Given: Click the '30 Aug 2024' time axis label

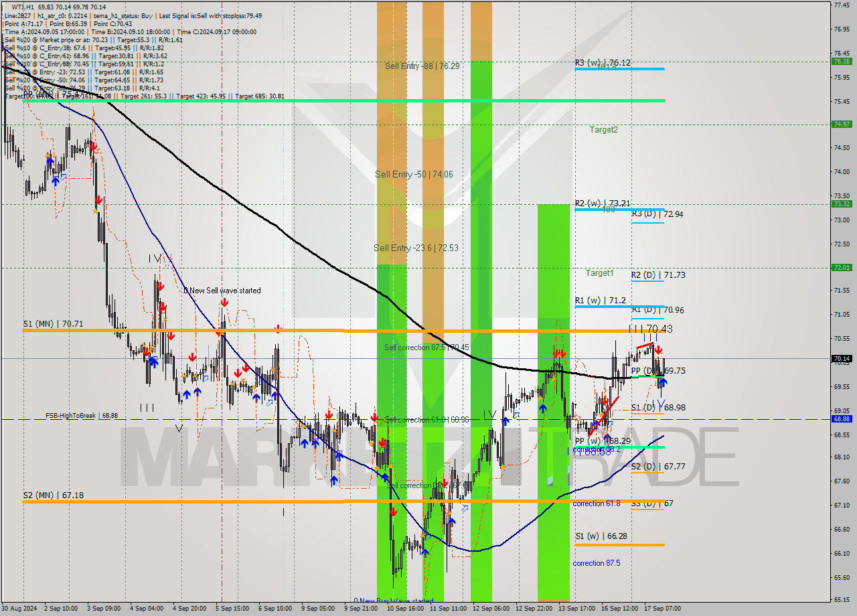Looking at the screenshot, I should coord(17,609).
